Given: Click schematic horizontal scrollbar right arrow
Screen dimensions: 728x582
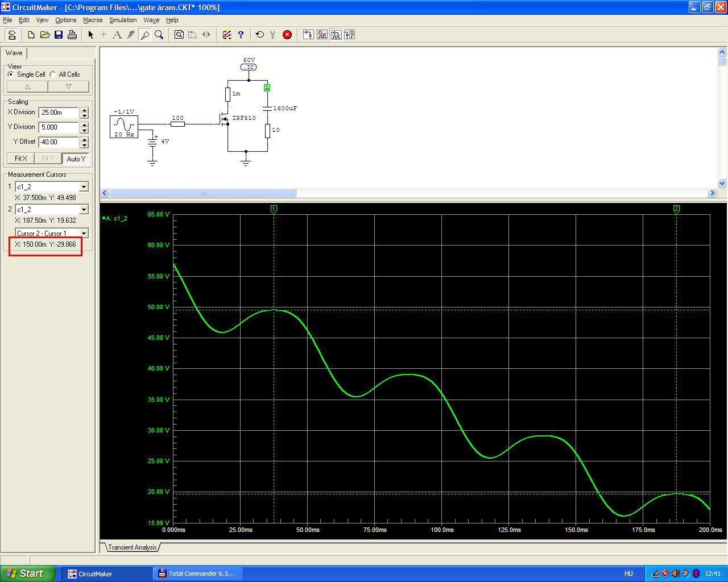Looking at the screenshot, I should (712, 193).
